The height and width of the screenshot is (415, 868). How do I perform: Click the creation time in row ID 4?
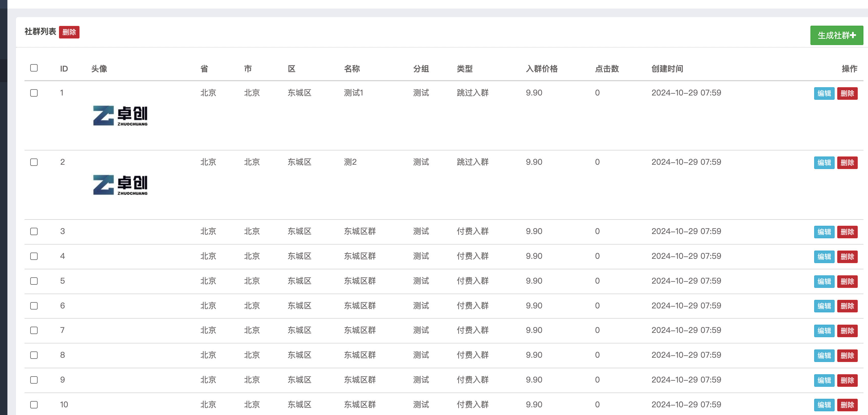pyautogui.click(x=686, y=256)
